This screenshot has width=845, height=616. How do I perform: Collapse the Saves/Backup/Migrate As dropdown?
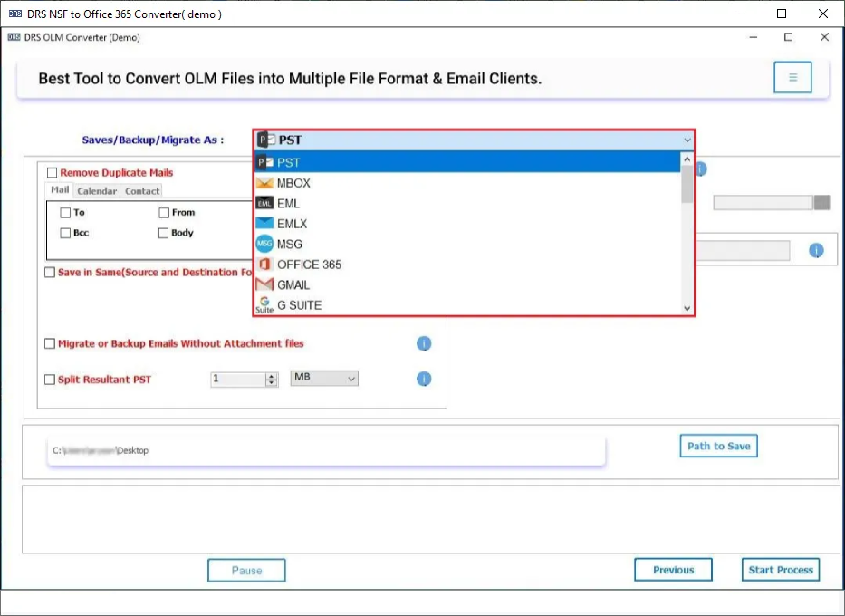tap(687, 140)
